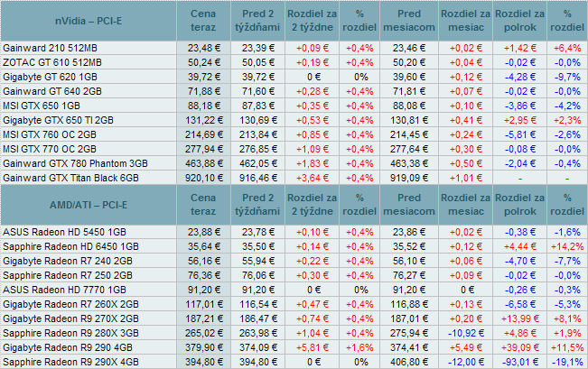Click the +1,6% two-week percentage cell

[x=359, y=347]
